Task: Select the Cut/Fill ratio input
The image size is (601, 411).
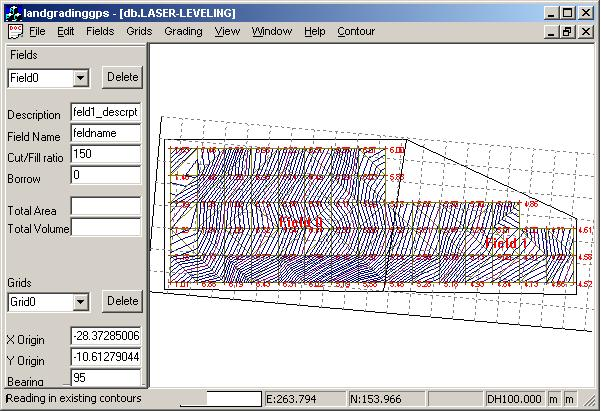Action: pyautogui.click(x=105, y=154)
